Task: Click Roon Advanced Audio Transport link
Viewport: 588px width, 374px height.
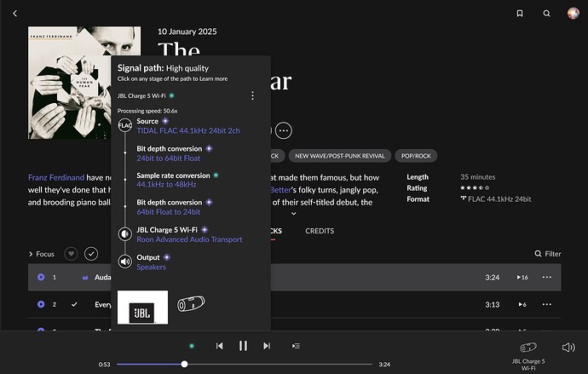Action: 189,239
